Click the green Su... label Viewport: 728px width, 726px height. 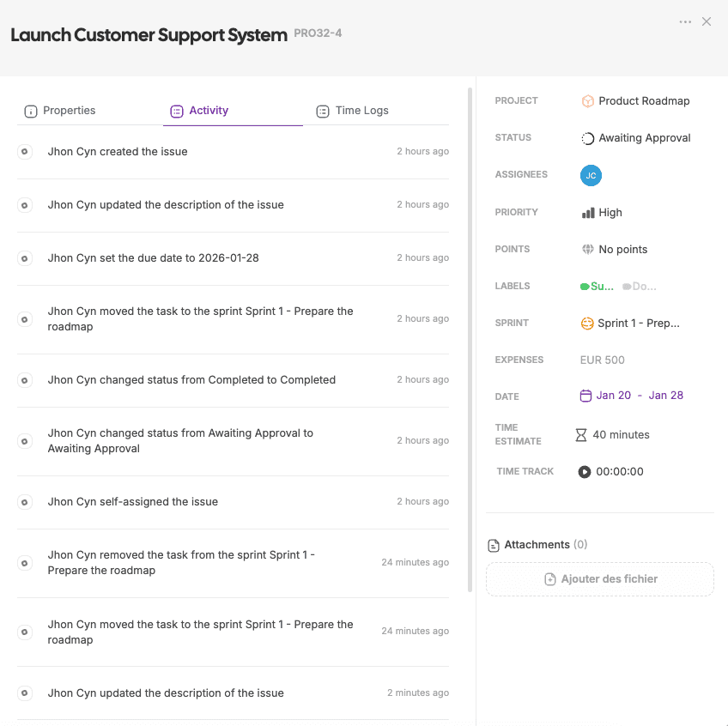click(597, 287)
